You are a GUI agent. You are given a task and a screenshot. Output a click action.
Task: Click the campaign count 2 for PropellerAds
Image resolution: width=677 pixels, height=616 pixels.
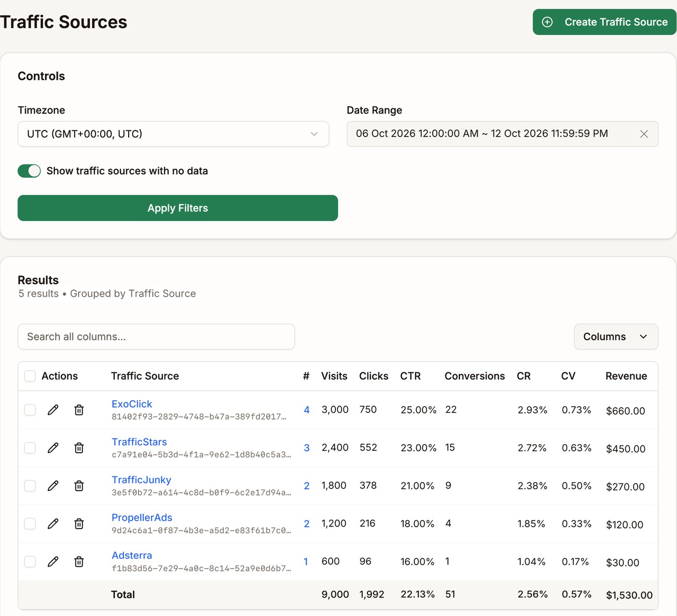click(307, 524)
